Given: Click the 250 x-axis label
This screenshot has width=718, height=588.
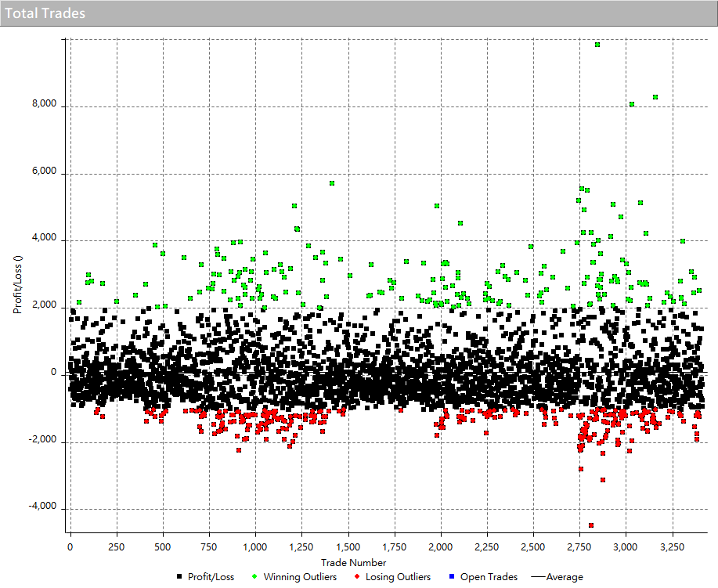Looking at the screenshot, I should [117, 547].
